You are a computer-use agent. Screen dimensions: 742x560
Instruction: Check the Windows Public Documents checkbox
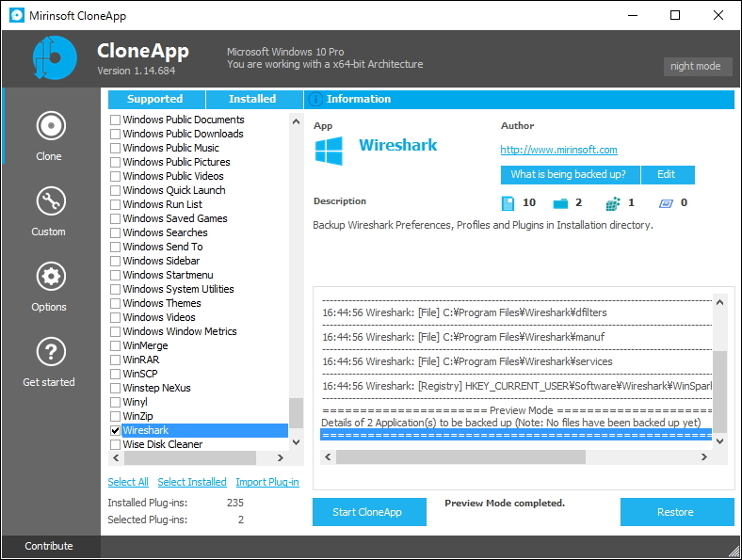coord(115,120)
